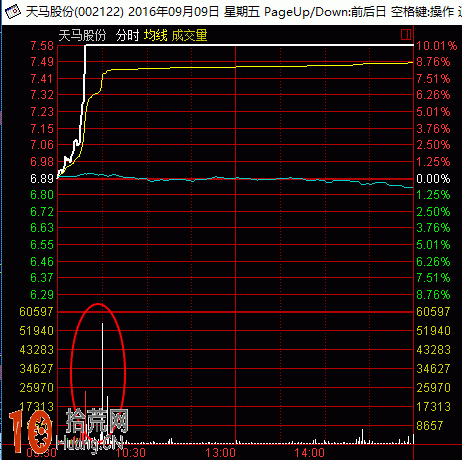Click the left 51940 volume label
Screen dimensions: 462x460
click(x=36, y=331)
